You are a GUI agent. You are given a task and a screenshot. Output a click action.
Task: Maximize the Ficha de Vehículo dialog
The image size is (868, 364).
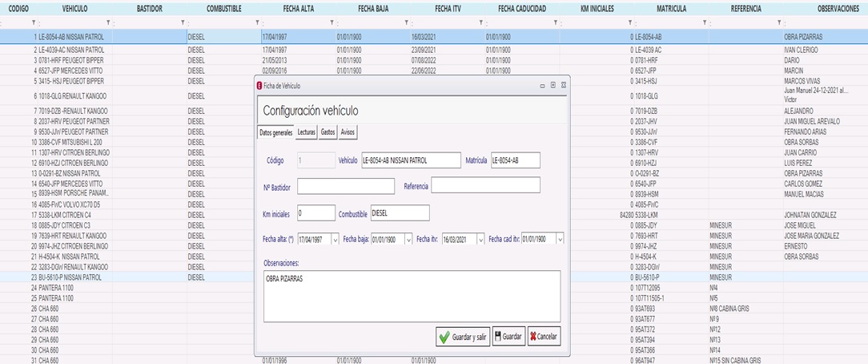553,85
